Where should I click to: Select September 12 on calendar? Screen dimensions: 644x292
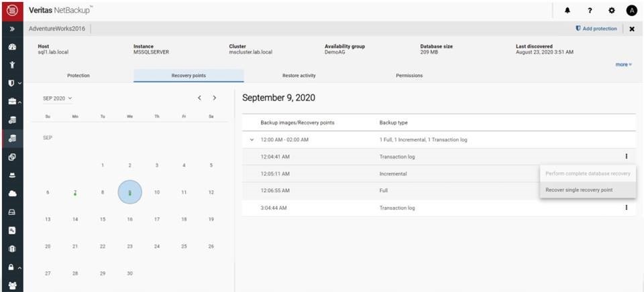click(211, 192)
